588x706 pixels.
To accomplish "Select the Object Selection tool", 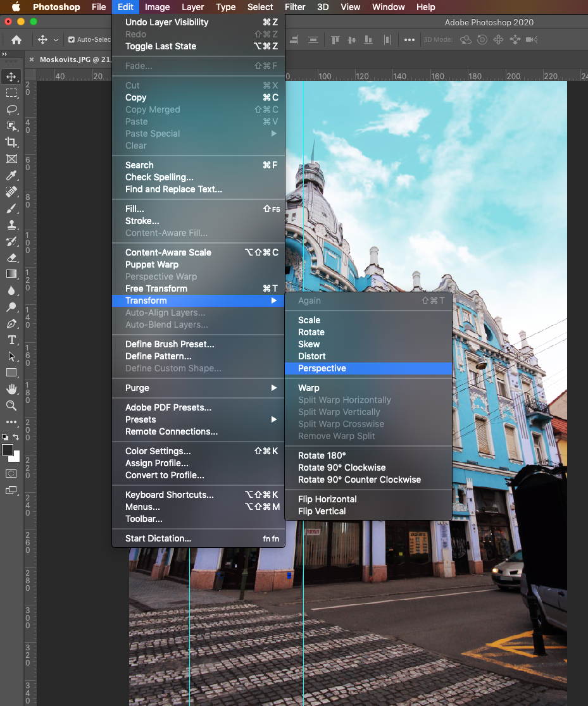I will pyautogui.click(x=11, y=126).
